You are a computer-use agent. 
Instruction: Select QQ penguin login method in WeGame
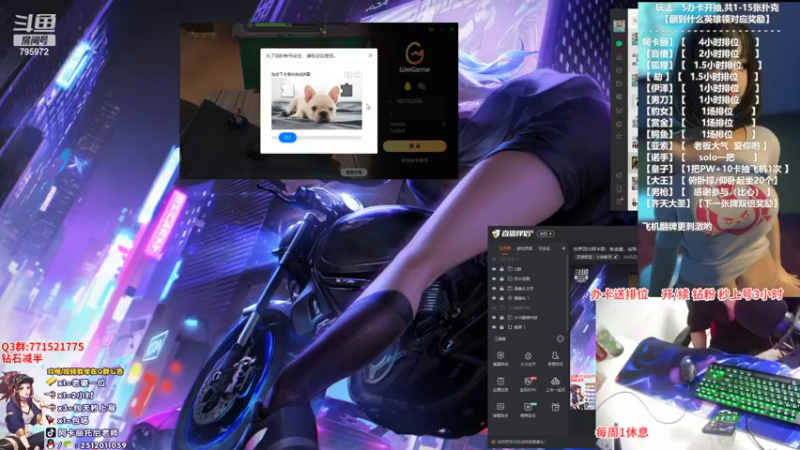[x=407, y=86]
